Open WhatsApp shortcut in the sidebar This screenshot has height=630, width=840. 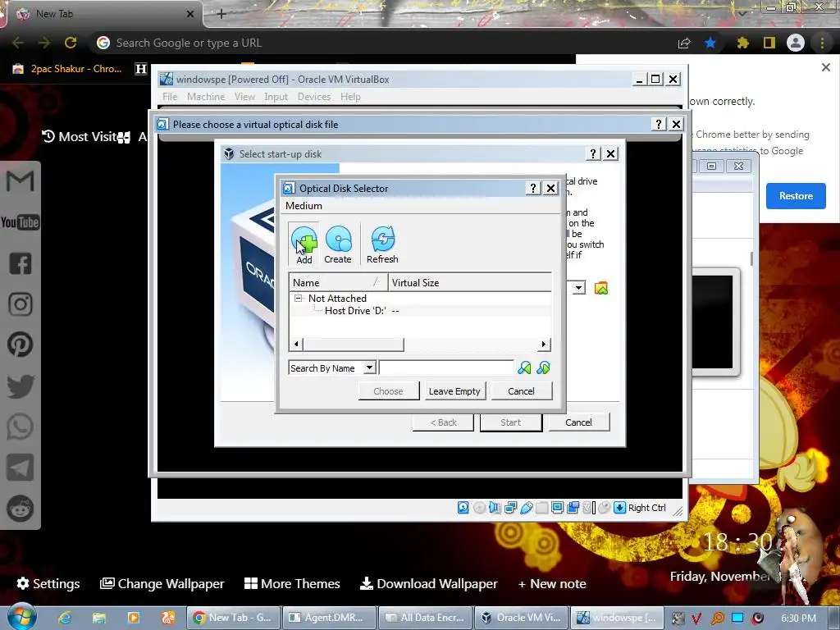(20, 427)
